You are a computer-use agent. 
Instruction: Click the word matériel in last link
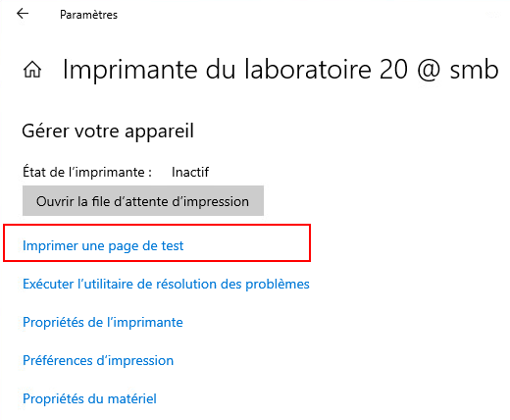coord(132,398)
